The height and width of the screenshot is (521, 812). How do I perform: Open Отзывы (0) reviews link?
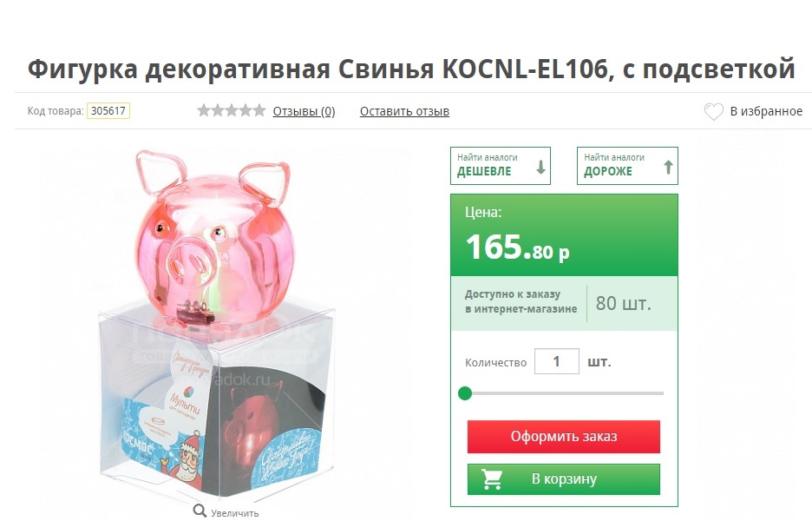(304, 111)
